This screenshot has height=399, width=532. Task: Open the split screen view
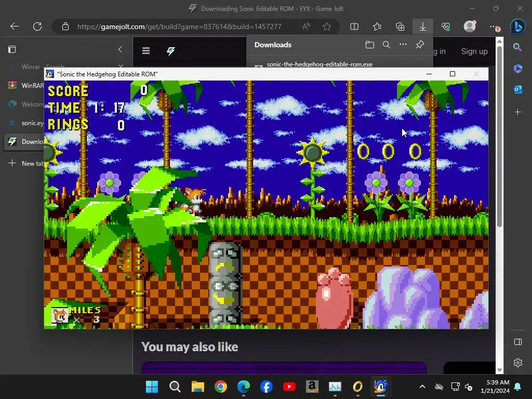pyautogui.click(x=354, y=26)
